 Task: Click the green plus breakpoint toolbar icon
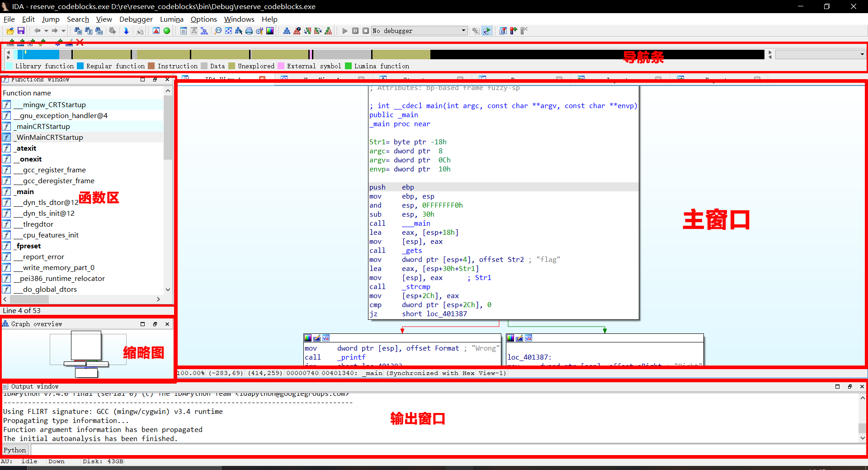pos(514,31)
